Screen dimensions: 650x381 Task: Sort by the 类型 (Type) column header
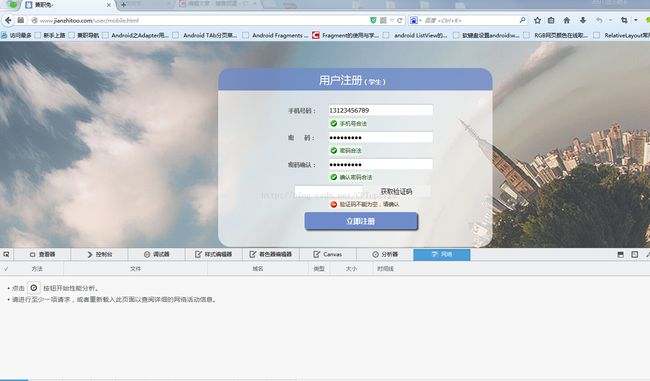pyautogui.click(x=319, y=269)
